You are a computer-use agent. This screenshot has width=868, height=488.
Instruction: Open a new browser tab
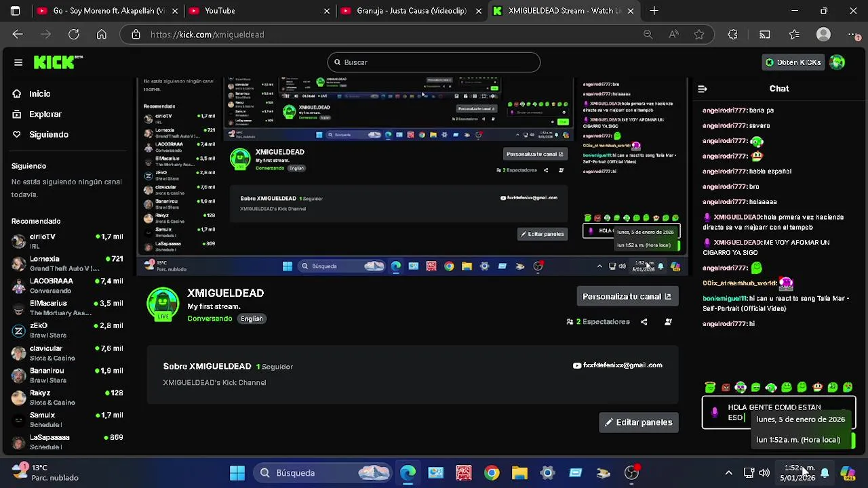click(x=654, y=11)
